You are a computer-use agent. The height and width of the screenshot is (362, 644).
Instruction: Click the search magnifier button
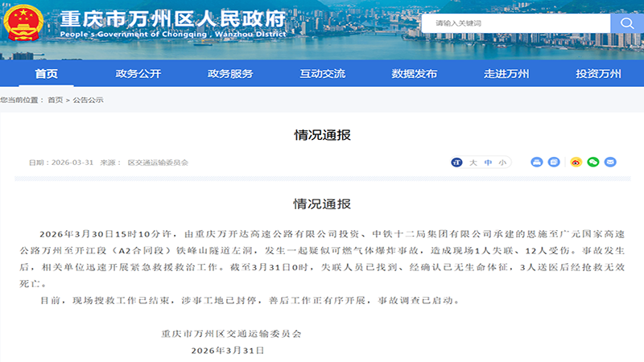tap(627, 23)
